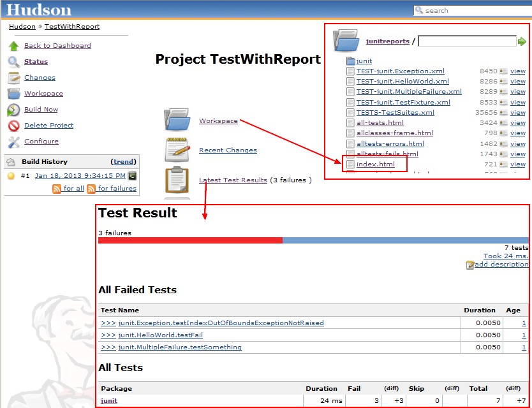
Task: Select the Status magnifier icon
Action: [x=13, y=62]
